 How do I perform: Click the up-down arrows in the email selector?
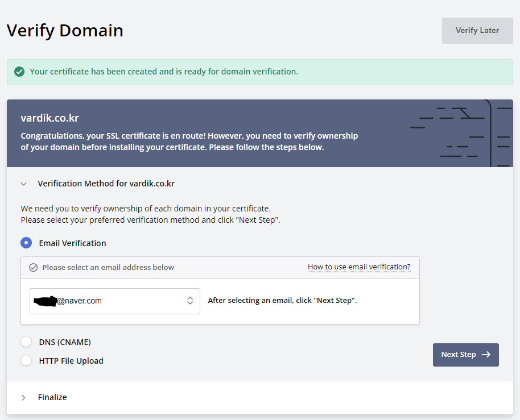tap(190, 301)
